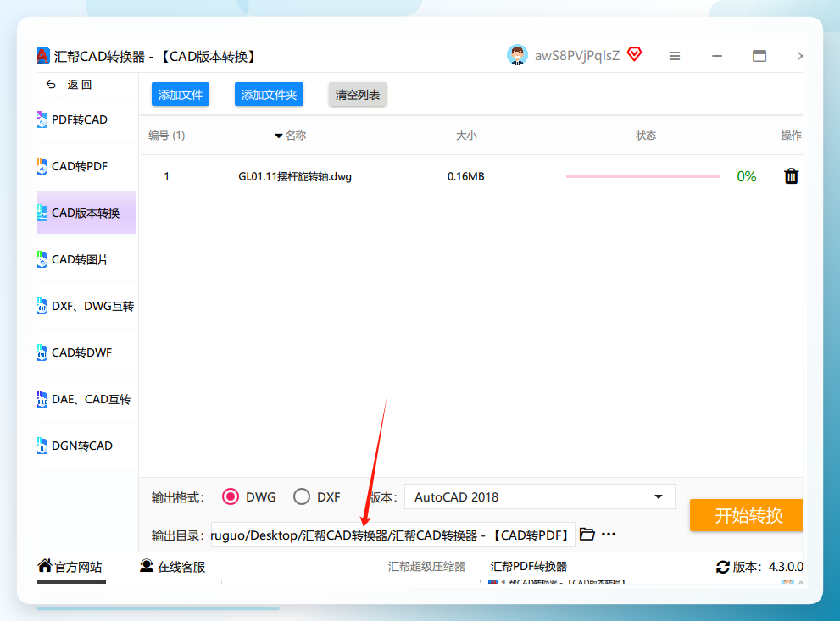Screen dimensions: 840x621
Task: Click the red VIP diamond icon
Action: [634, 54]
